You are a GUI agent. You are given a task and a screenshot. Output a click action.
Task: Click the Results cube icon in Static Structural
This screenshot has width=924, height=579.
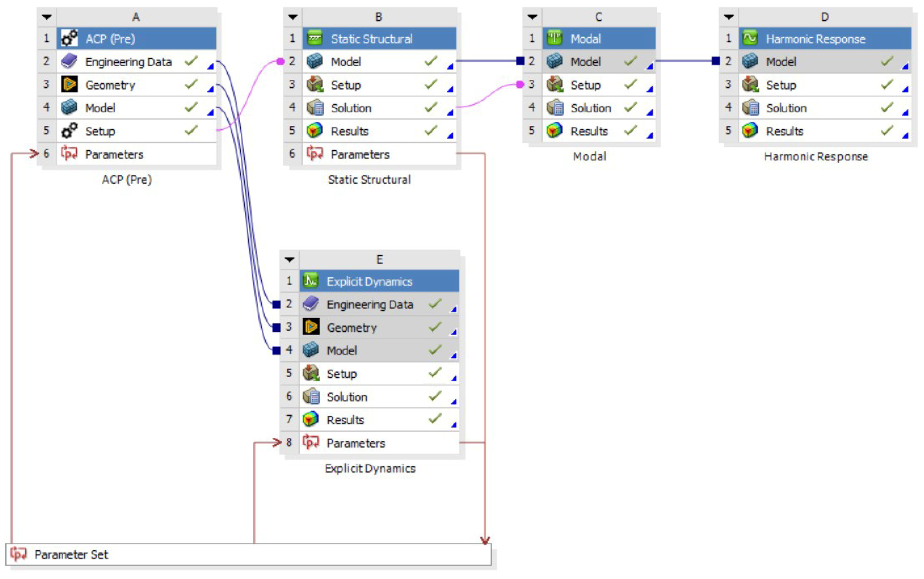315,131
